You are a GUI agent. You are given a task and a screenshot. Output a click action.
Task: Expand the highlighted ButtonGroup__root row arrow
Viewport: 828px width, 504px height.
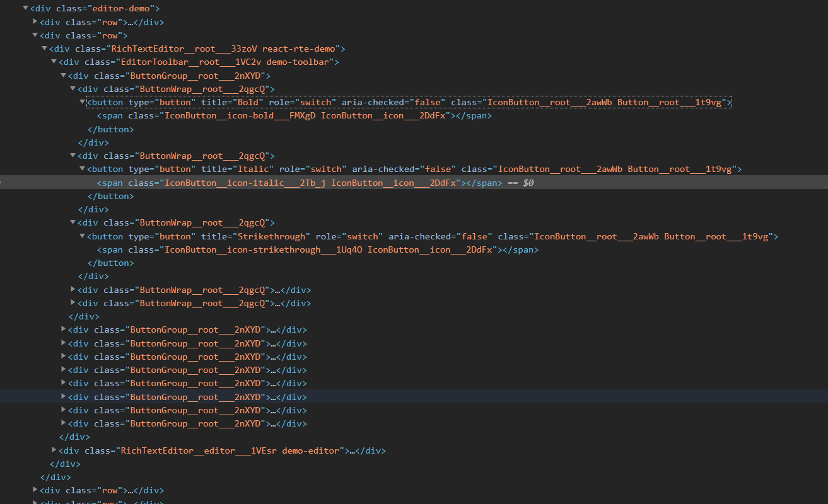click(63, 397)
